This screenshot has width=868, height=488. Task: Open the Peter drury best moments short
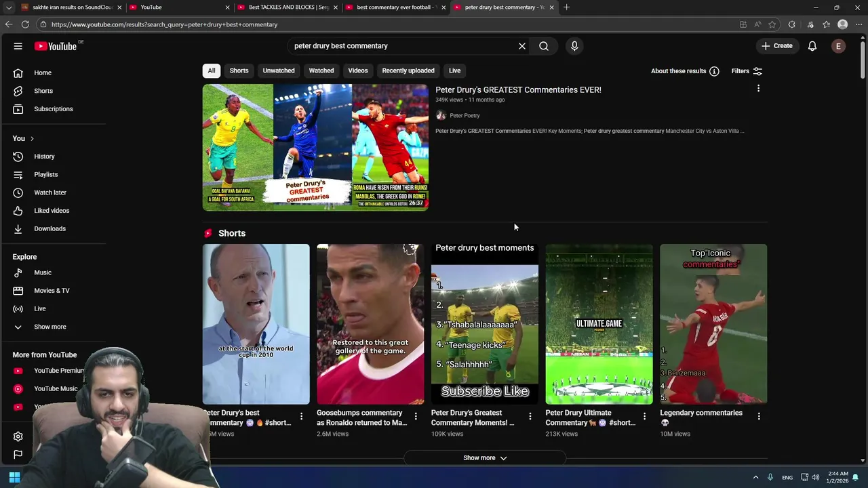click(485, 324)
